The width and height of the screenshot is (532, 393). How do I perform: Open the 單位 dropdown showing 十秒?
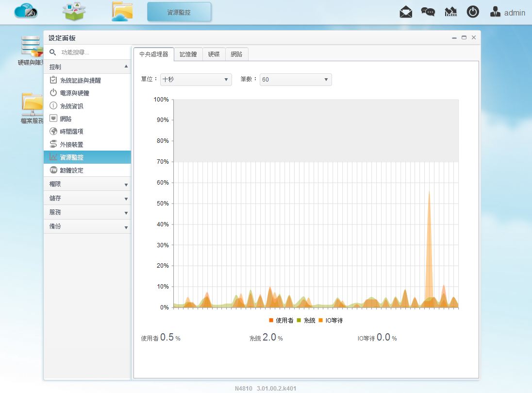pyautogui.click(x=196, y=80)
